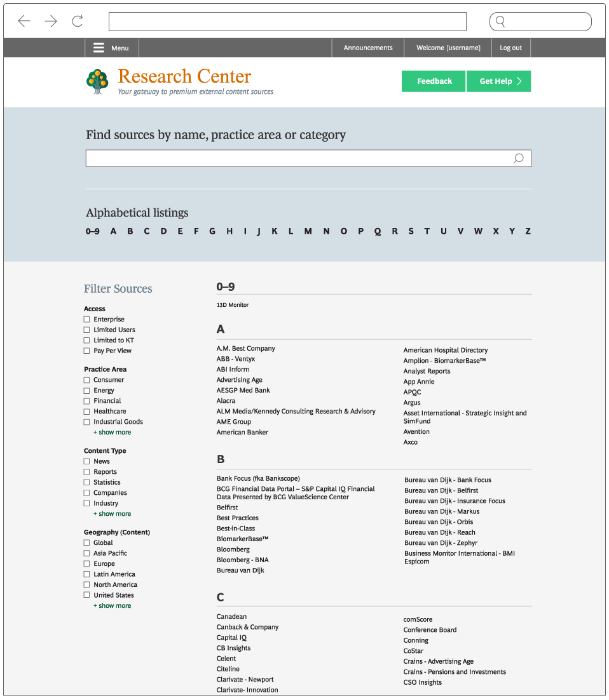Check the Enterprise access filter
609x700 pixels.
pos(86,320)
